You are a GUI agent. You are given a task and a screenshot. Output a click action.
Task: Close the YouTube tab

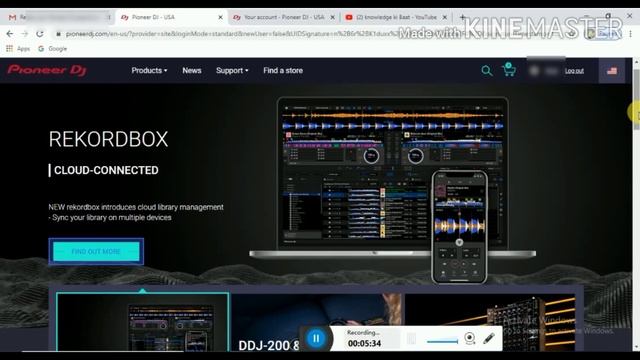(445, 17)
